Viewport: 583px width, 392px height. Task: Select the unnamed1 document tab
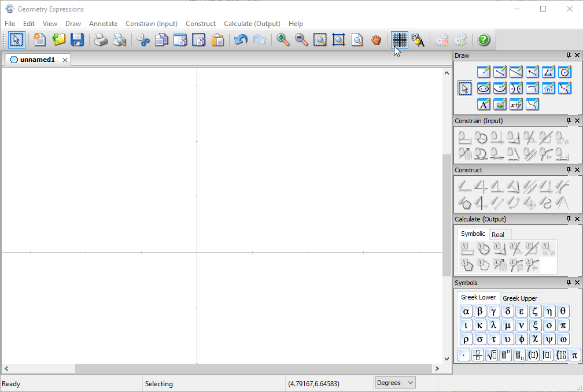[37, 60]
